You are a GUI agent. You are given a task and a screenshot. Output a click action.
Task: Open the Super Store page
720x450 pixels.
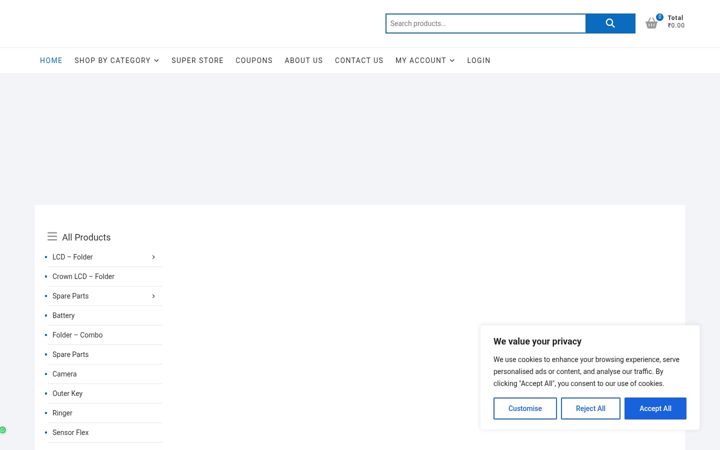197,60
